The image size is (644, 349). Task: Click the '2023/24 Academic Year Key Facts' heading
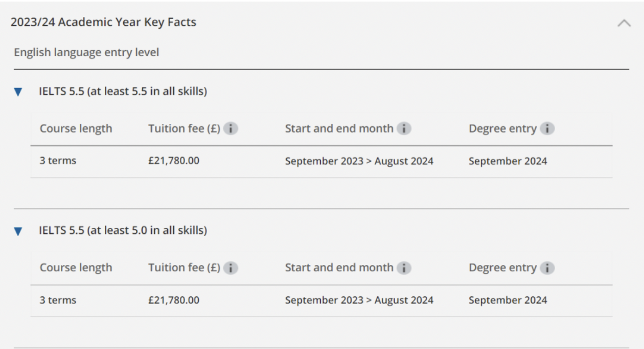[103, 23]
